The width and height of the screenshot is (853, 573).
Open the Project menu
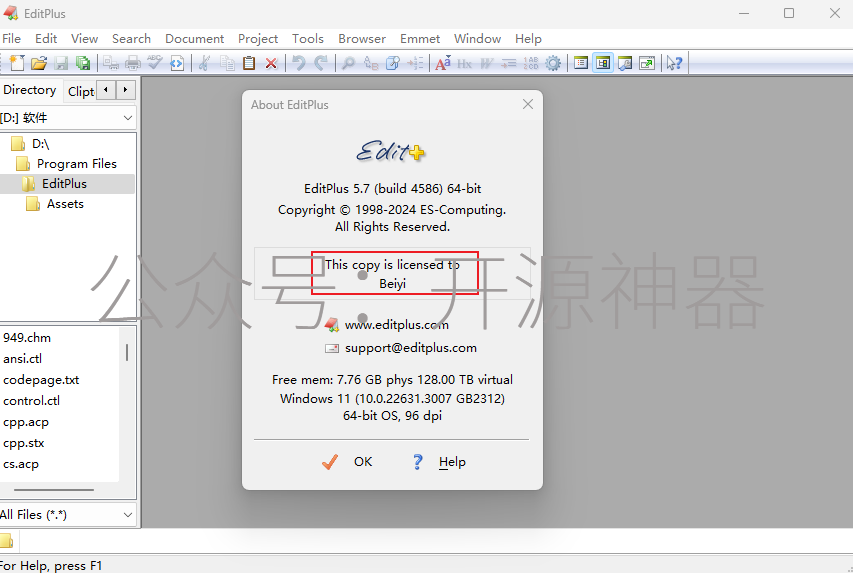coord(258,39)
